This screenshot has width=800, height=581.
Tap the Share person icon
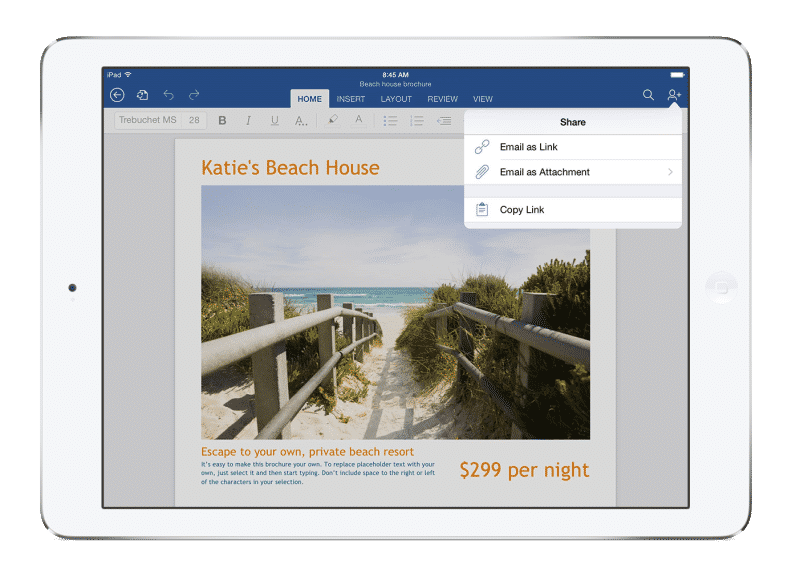[x=674, y=95]
